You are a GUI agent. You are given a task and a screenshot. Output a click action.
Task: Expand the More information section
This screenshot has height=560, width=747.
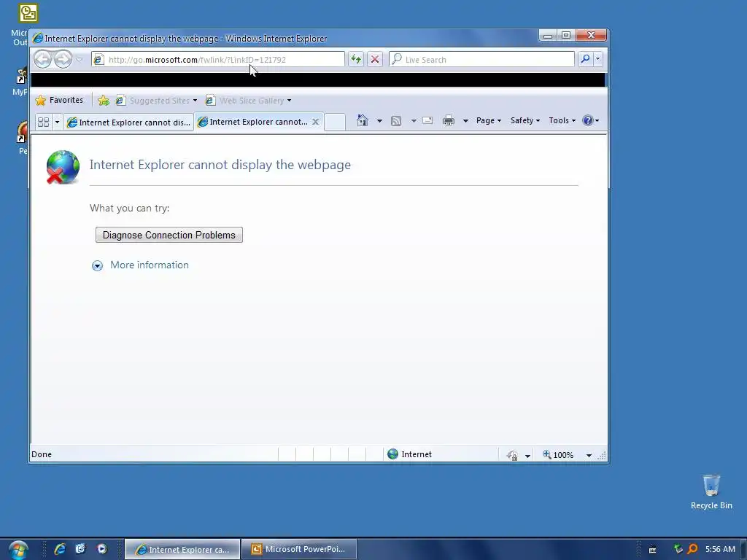point(97,265)
